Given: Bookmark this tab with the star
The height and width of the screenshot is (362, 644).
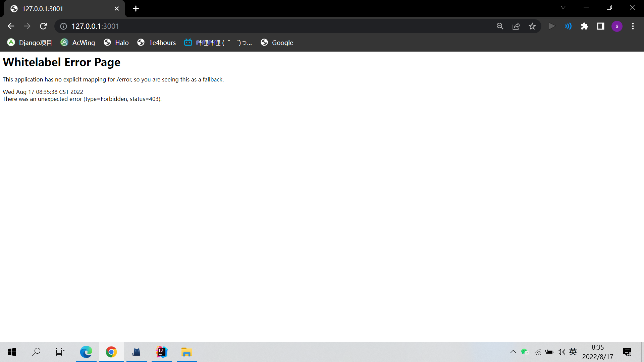Looking at the screenshot, I should coord(532,26).
